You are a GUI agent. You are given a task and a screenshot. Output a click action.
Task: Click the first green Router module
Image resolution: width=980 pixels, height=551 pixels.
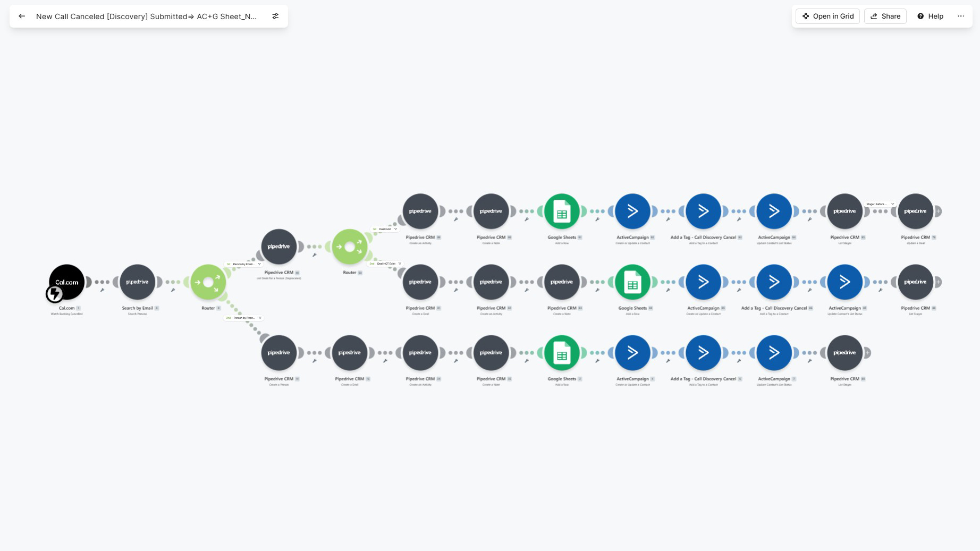click(208, 282)
